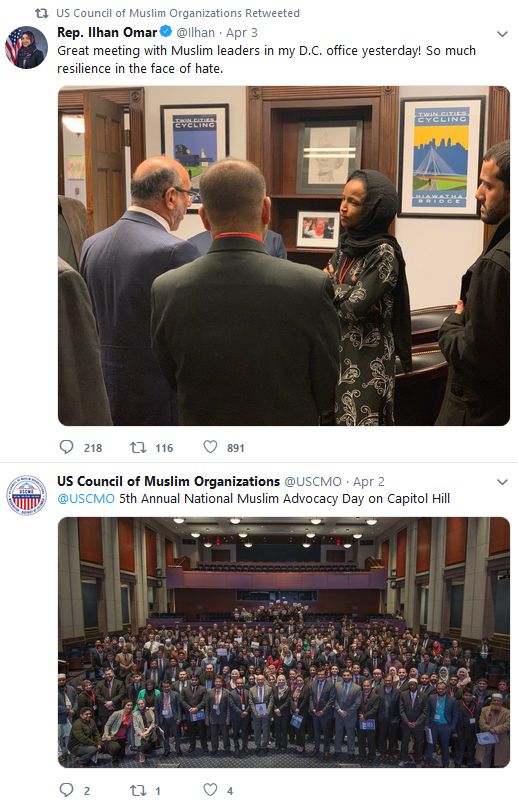Like the USCMO tweet with 4 likes

tap(210, 790)
